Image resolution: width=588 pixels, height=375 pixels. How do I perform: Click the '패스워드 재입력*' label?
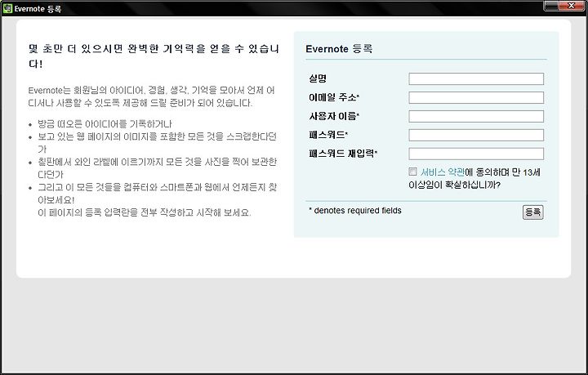[x=343, y=154]
